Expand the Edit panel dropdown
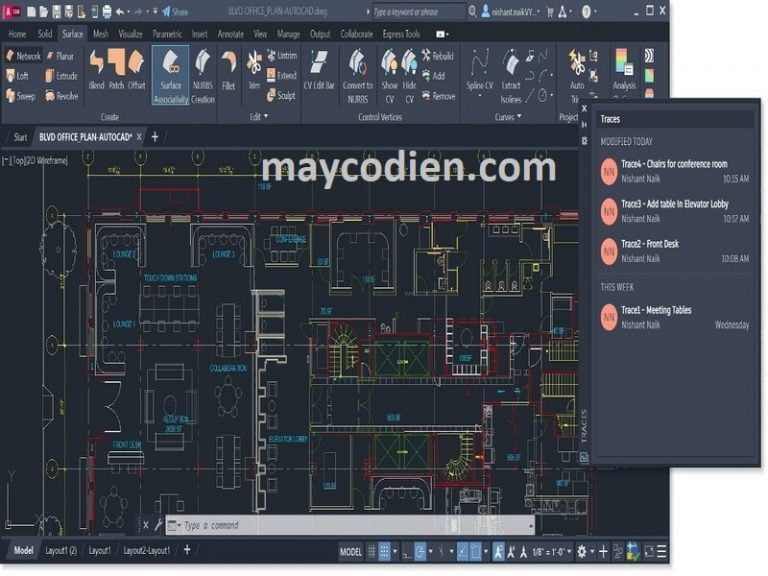The height and width of the screenshot is (576, 768). coord(259,117)
